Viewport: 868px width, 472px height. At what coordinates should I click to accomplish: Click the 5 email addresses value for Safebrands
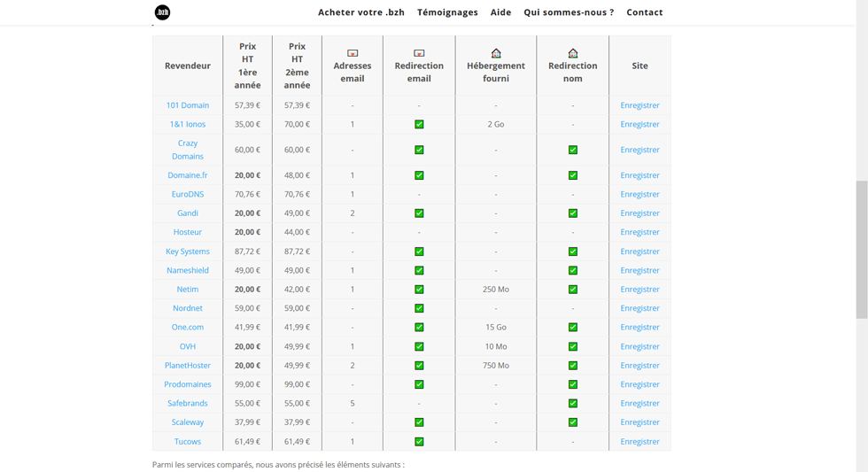353,404
